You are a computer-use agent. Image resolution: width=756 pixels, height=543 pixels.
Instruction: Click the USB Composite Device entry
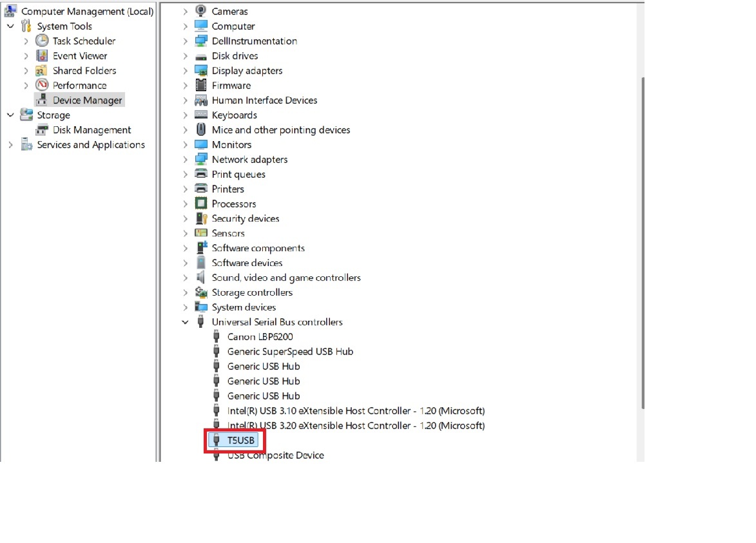pos(276,455)
